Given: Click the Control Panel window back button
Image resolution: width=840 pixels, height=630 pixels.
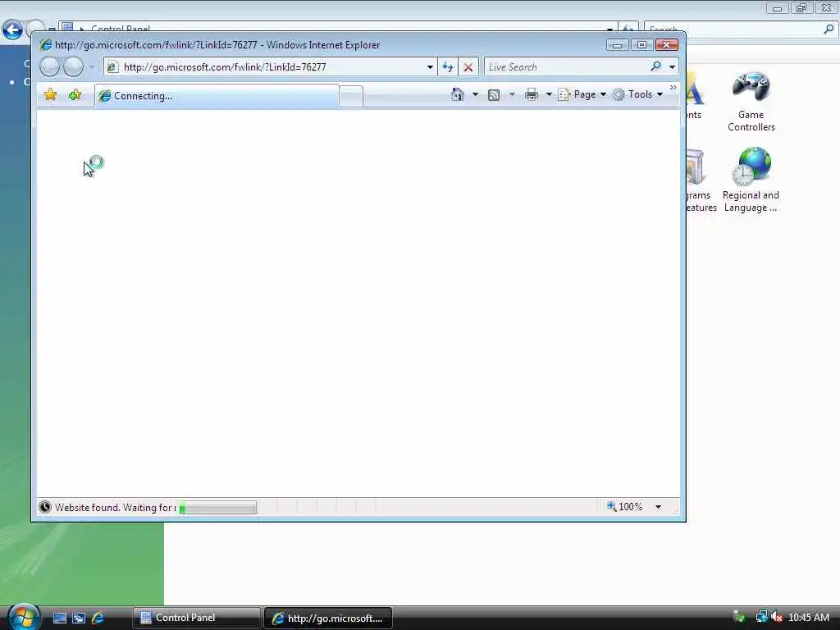Looking at the screenshot, I should (12, 30).
